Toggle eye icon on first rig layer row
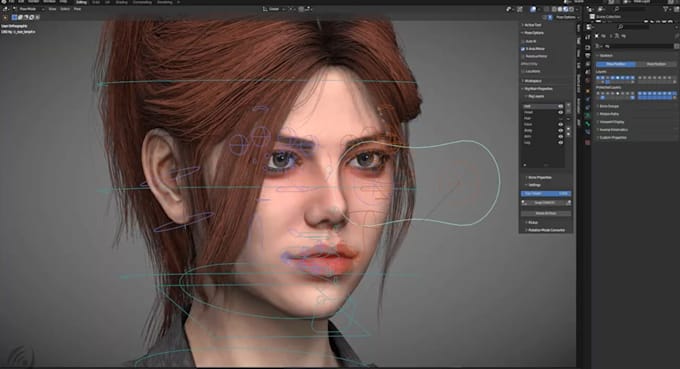 coord(560,106)
